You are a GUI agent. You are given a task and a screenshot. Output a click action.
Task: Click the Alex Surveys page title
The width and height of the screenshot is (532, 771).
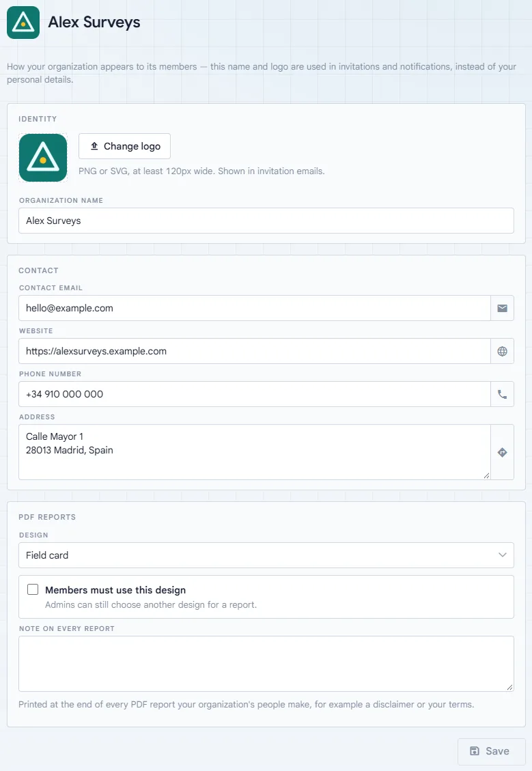click(x=94, y=22)
